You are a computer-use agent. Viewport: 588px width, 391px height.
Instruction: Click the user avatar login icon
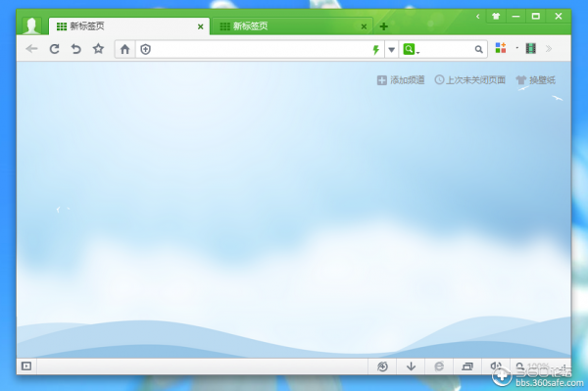click(31, 25)
